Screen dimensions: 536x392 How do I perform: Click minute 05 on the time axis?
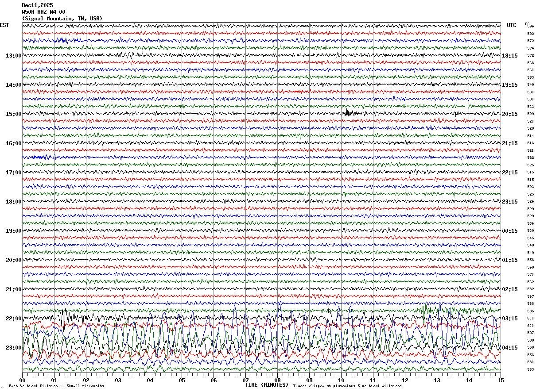(x=182, y=380)
